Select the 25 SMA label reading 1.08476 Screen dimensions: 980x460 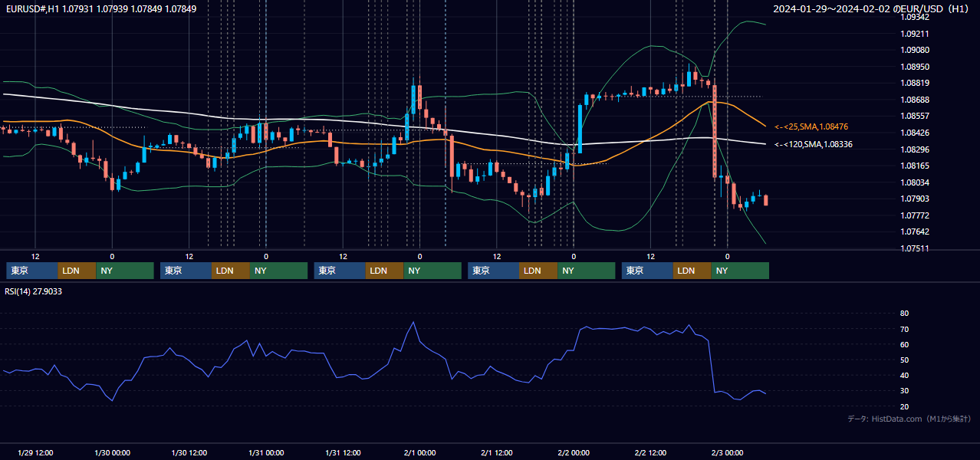[x=811, y=127]
